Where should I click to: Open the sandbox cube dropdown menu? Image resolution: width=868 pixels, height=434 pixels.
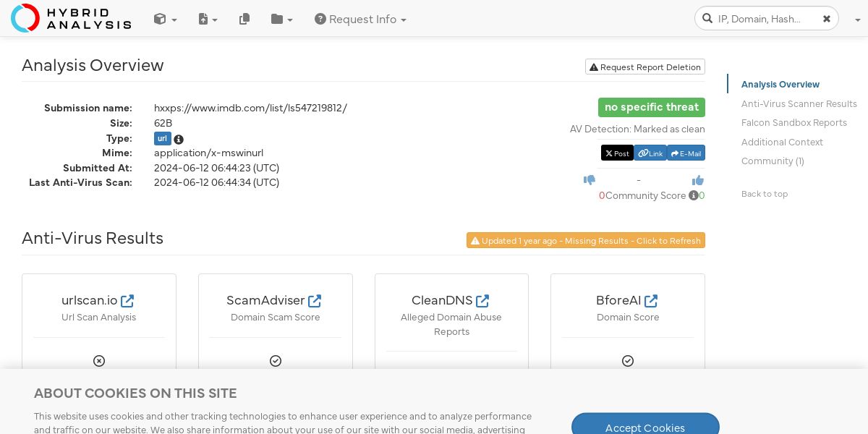[165, 20]
